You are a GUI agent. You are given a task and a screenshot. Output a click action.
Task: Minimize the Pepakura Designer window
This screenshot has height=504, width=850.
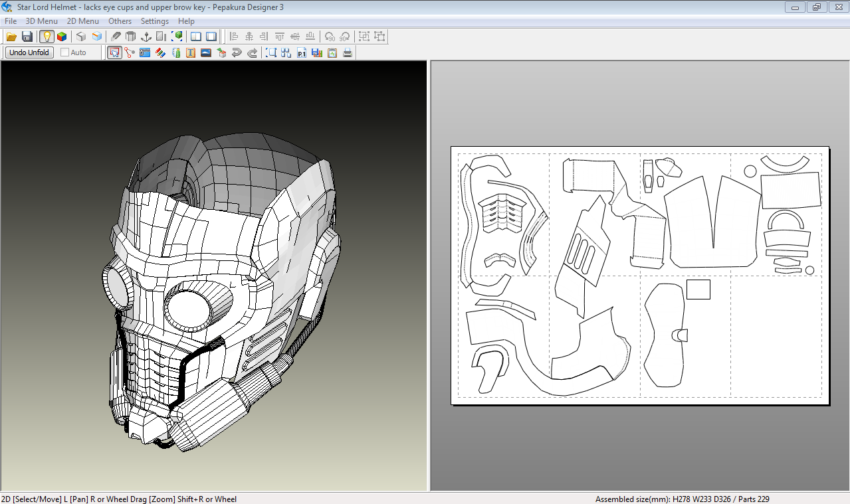795,7
